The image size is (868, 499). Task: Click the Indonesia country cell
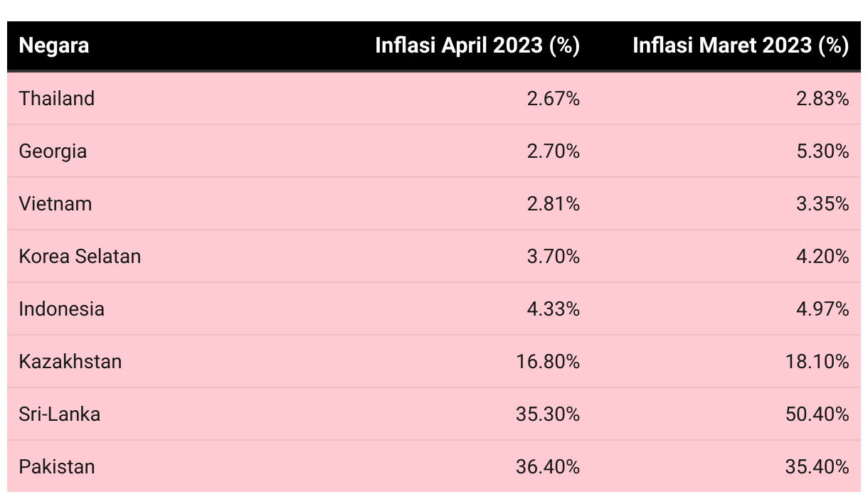(x=62, y=308)
